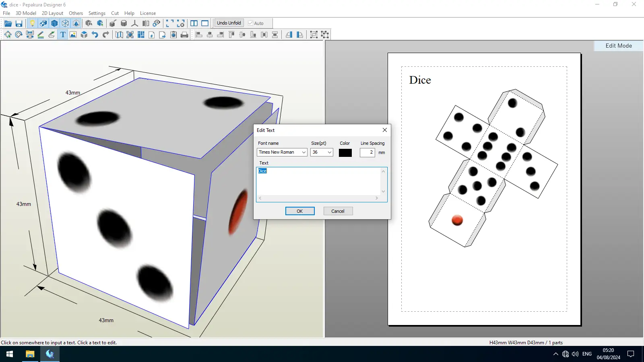
Task: Click the blue undo arrow
Action: (95, 35)
